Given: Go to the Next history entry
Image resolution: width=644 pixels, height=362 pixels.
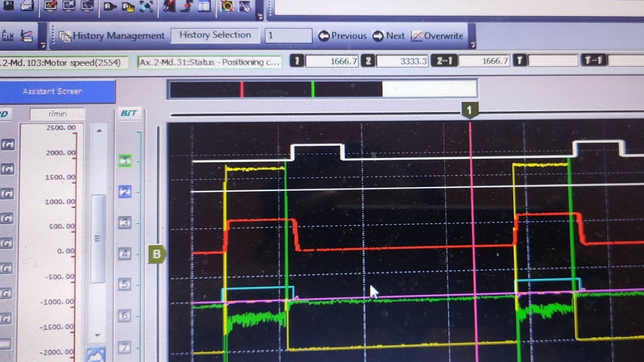Looking at the screenshot, I should pos(388,36).
